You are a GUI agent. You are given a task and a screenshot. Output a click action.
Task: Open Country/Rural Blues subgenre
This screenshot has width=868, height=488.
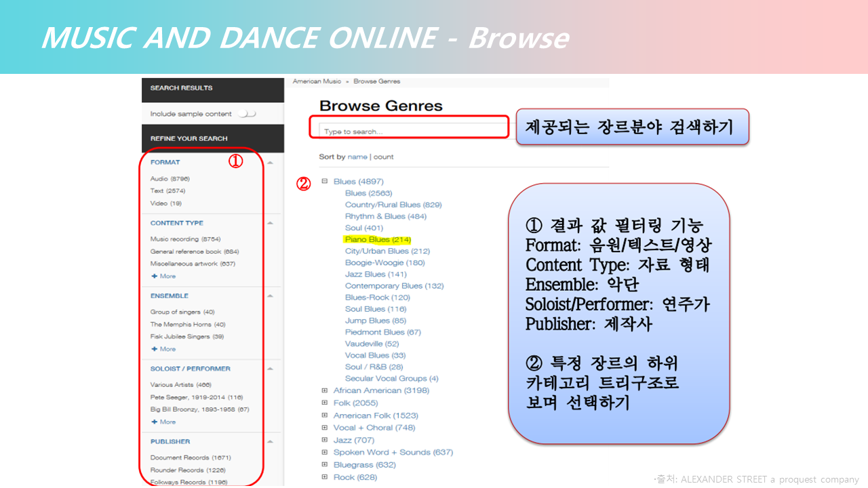(393, 205)
